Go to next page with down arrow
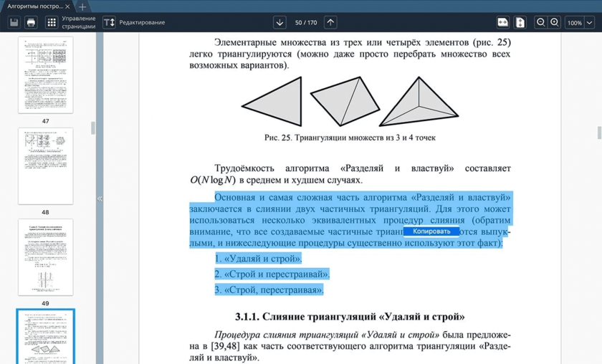Image resolution: width=602 pixels, height=364 pixels. point(279,22)
